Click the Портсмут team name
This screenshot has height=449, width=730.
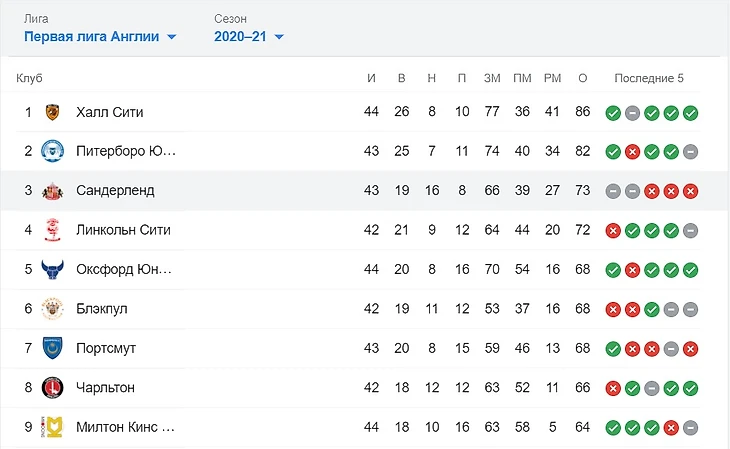point(106,348)
